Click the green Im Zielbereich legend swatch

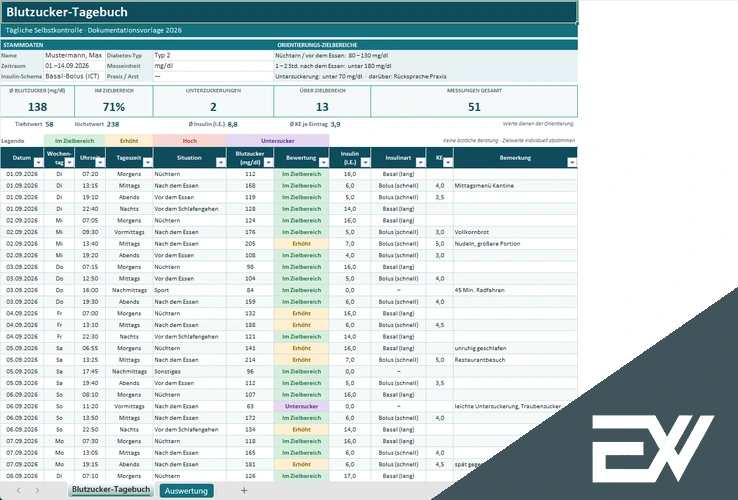pos(74,141)
